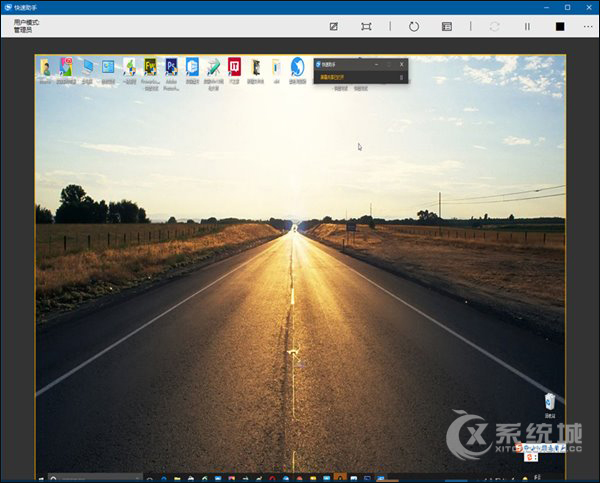Open the remote Start menu
Viewport: 600px width, 483px height.
pos(41,478)
